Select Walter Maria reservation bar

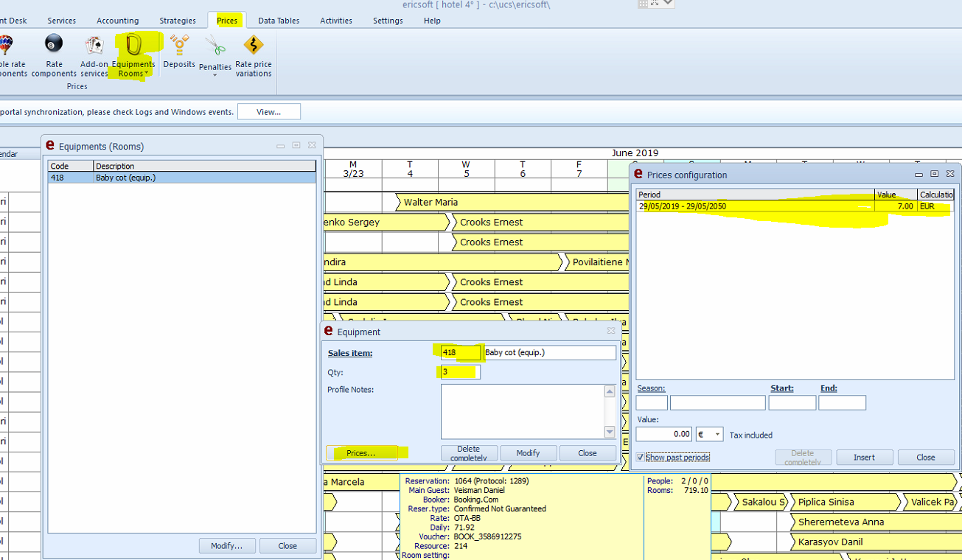click(x=512, y=202)
